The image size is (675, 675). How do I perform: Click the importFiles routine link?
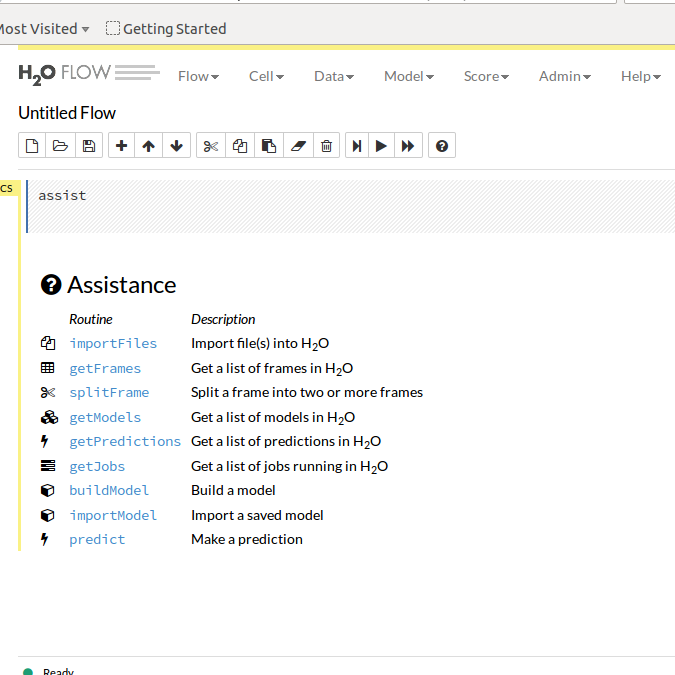click(x=113, y=343)
